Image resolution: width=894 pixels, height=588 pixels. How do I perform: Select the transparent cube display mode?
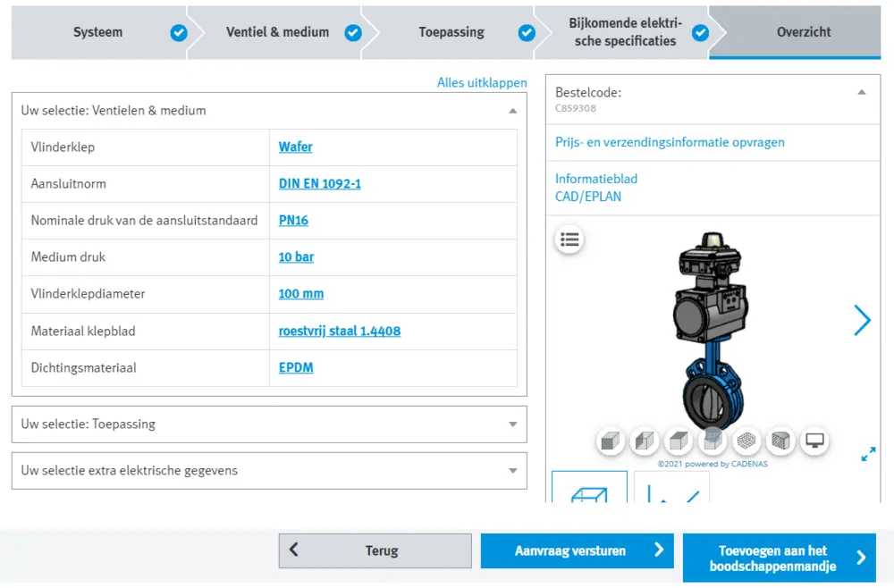click(713, 441)
